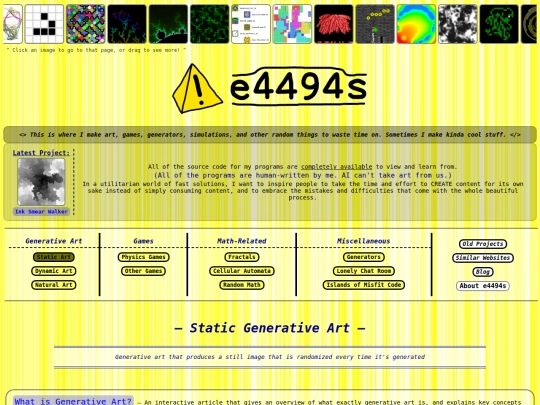Open the About e4494s page

click(483, 286)
